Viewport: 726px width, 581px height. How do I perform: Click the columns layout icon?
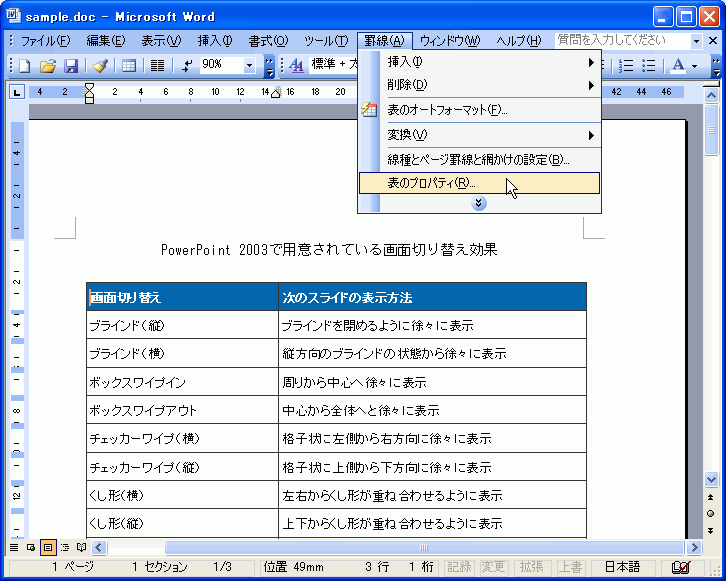click(157, 65)
